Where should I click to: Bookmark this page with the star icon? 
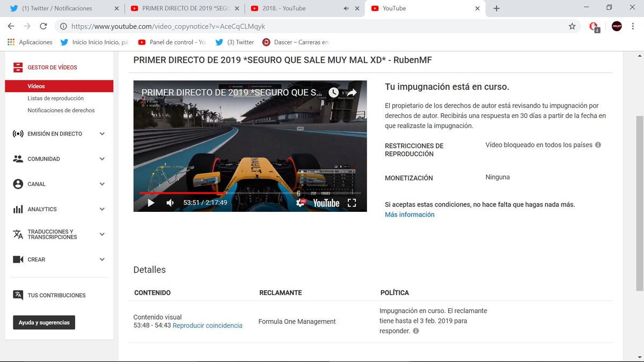click(x=572, y=26)
